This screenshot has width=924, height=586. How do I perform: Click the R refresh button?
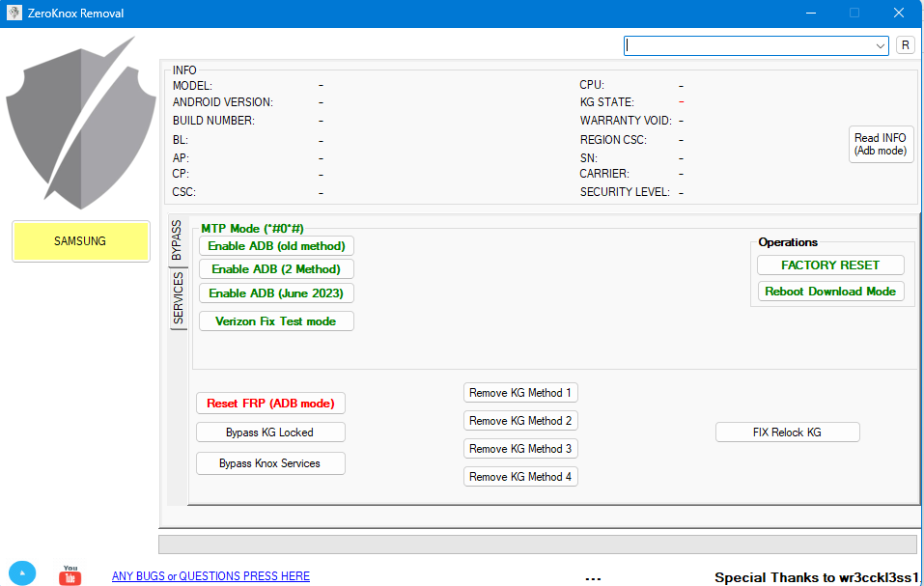click(905, 45)
